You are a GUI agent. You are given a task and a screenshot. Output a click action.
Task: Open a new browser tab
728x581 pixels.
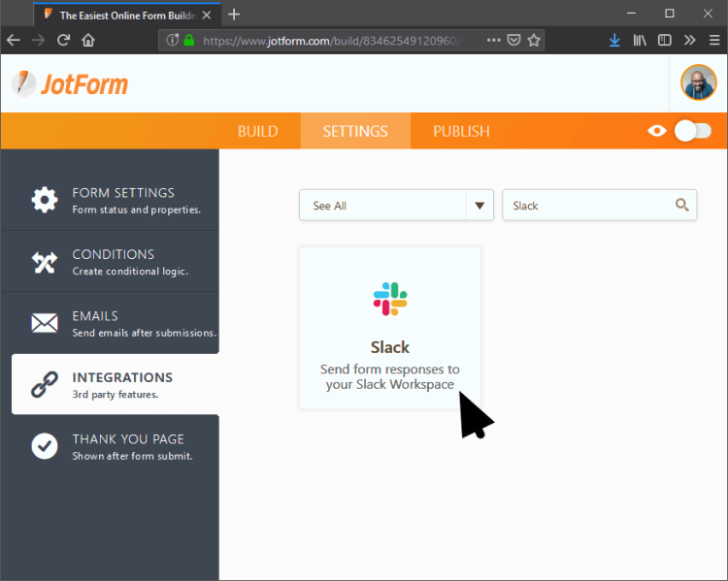[234, 15]
